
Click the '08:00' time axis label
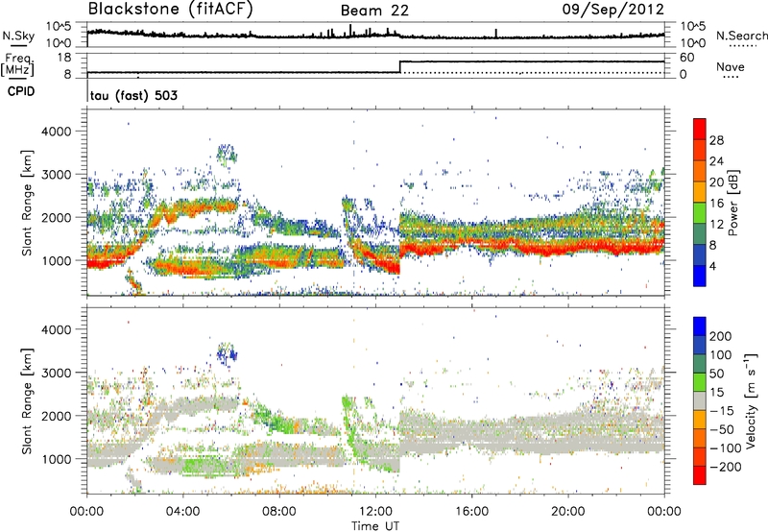click(279, 512)
